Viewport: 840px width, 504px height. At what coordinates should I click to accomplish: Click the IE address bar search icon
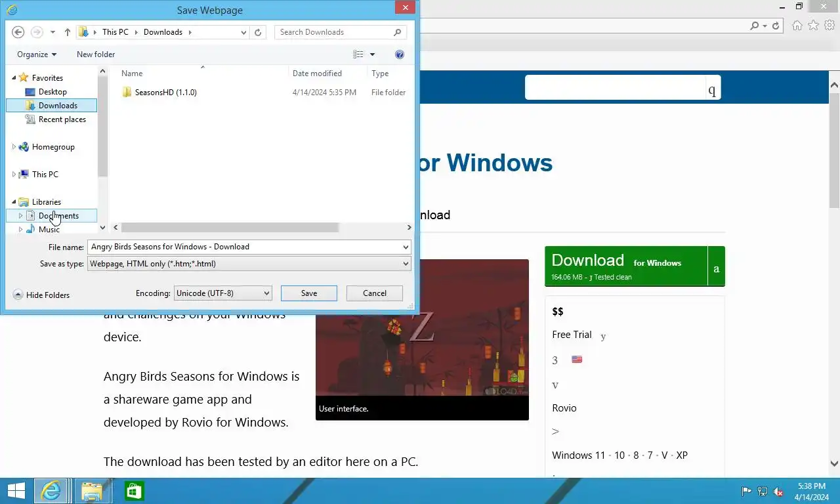(755, 26)
